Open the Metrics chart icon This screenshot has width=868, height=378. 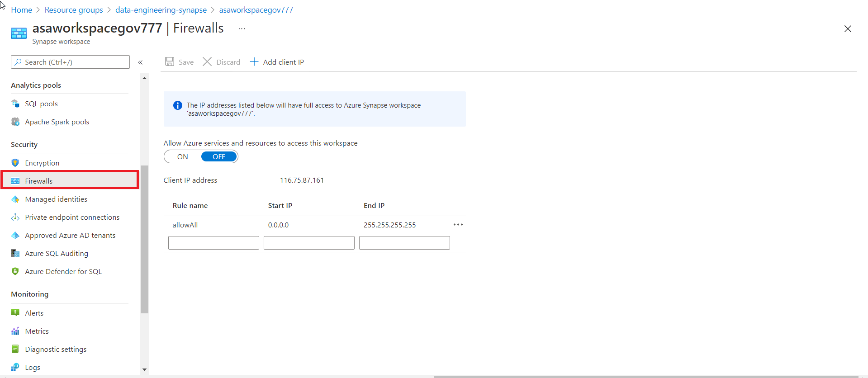[x=15, y=331]
